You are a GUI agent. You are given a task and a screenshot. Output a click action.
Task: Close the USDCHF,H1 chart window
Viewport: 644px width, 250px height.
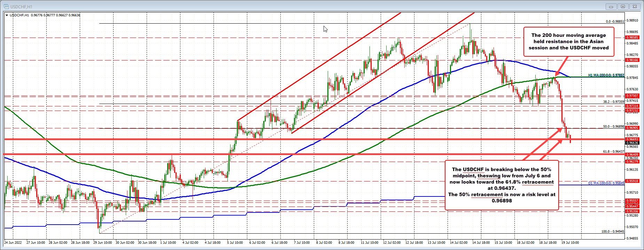(x=636, y=6)
